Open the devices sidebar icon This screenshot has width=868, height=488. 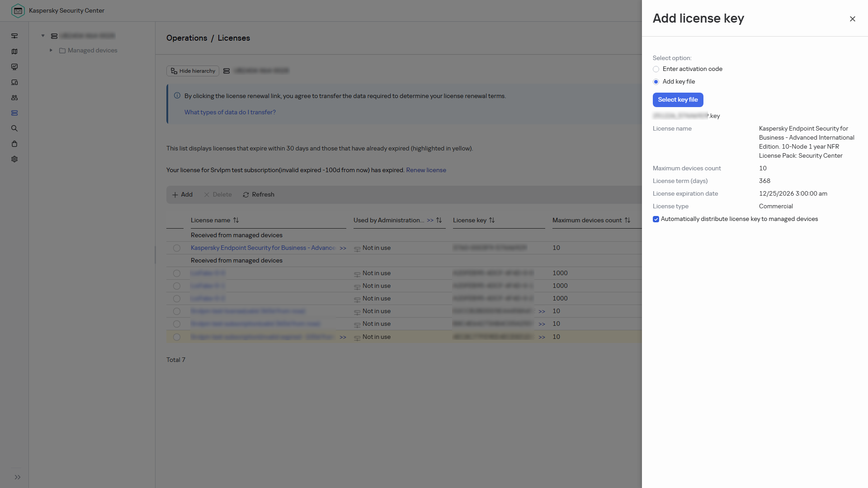[14, 82]
